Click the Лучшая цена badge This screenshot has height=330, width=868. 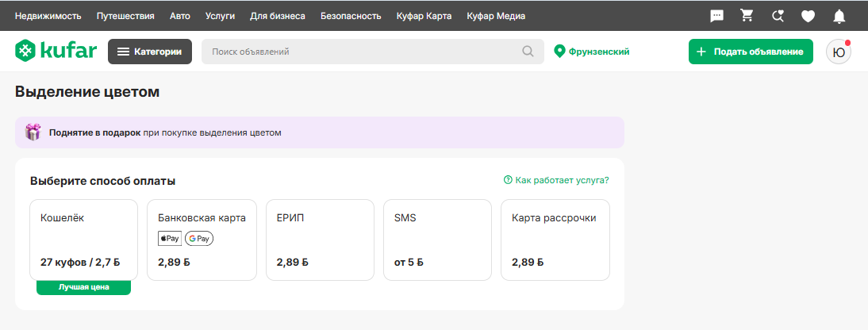83,287
